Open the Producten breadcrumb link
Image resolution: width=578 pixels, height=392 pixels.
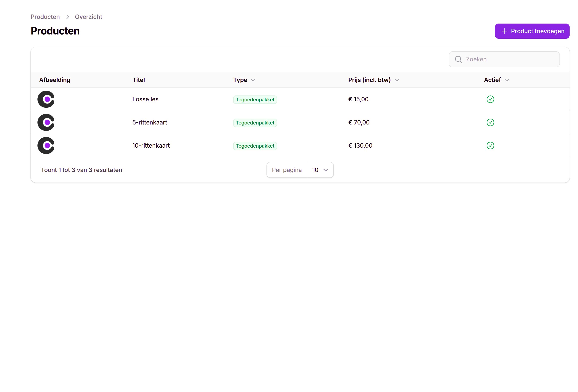[45, 17]
